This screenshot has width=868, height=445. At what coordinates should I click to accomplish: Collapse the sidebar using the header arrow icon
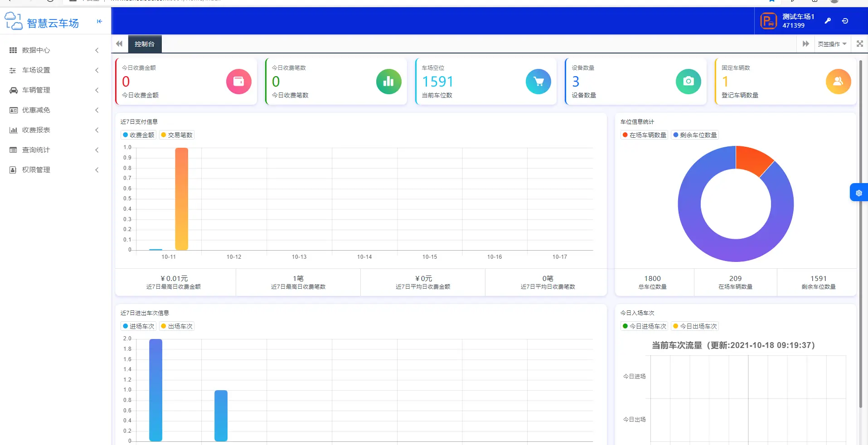coord(99,21)
